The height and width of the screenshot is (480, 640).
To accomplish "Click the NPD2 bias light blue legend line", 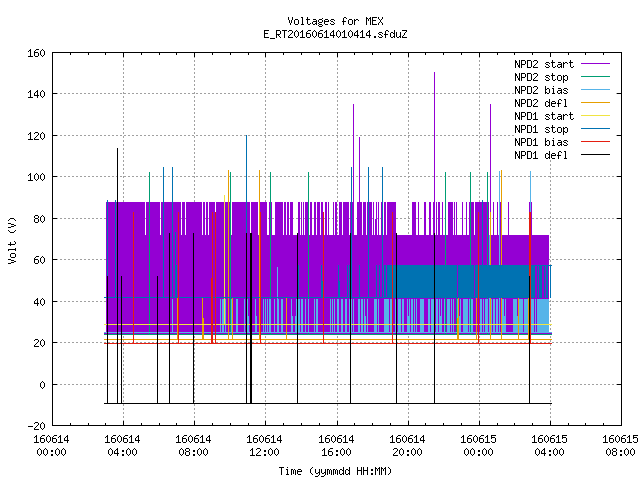I will pos(595,90).
